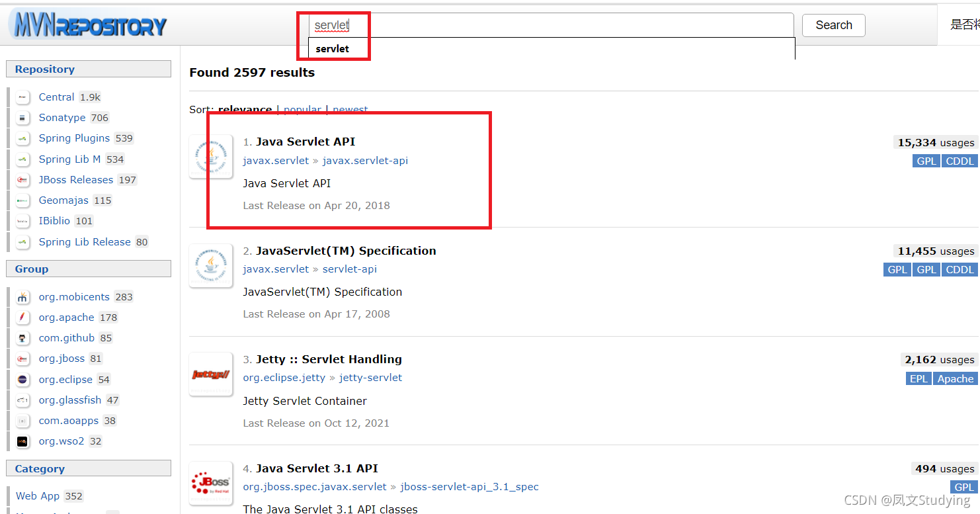Click the Spring Lib M icon

tap(22, 159)
